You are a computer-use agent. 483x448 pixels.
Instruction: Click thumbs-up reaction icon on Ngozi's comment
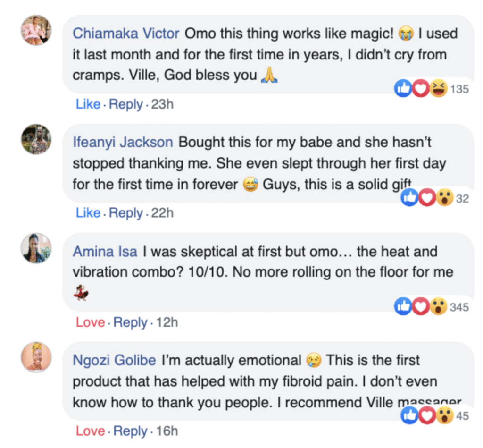409,415
